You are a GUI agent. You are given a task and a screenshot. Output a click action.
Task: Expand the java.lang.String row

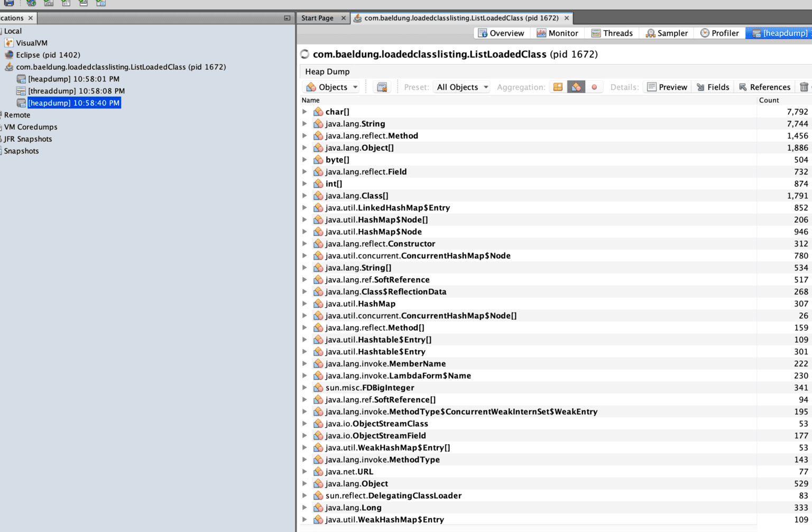(x=305, y=123)
